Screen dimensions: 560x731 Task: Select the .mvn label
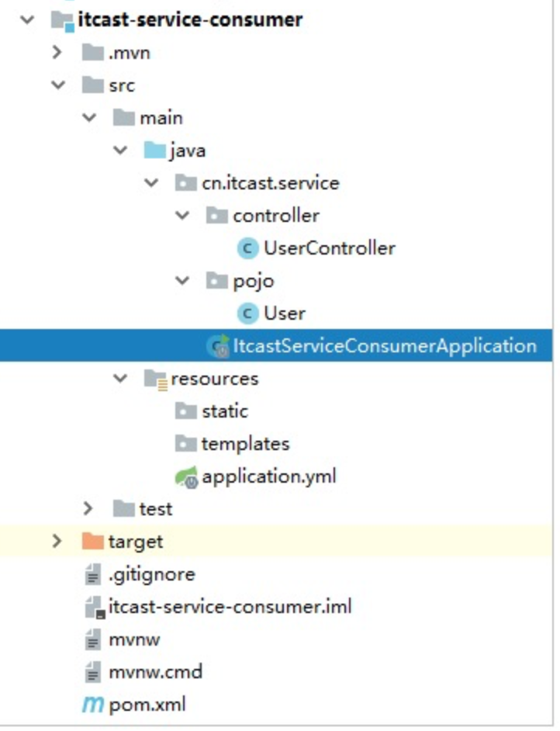(129, 53)
